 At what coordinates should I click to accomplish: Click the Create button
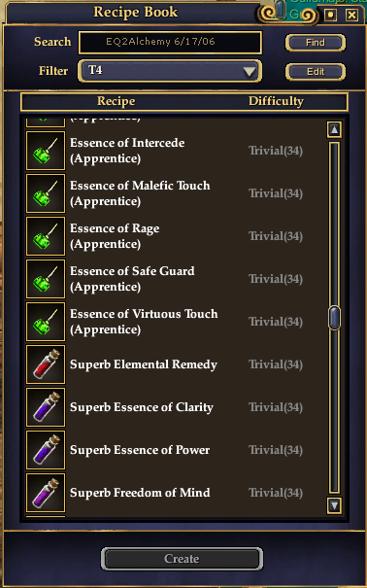[182, 559]
